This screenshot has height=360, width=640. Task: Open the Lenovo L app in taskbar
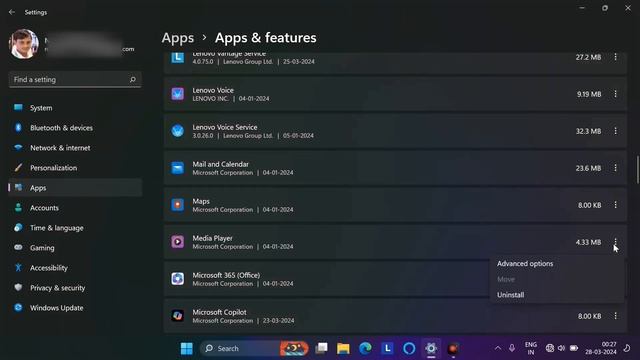point(387,348)
